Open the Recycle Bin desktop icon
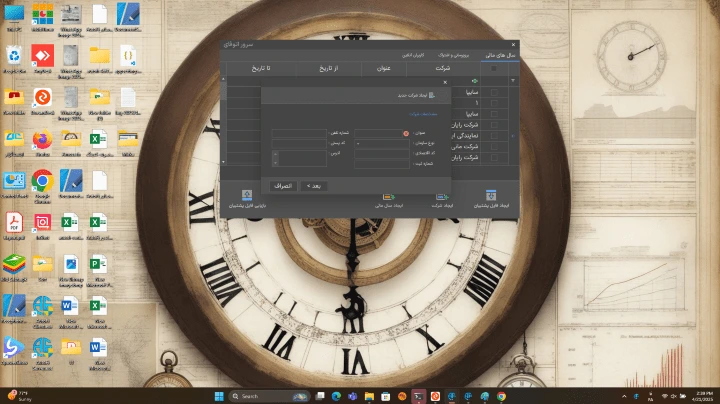This screenshot has height=404, width=720. coord(14,59)
